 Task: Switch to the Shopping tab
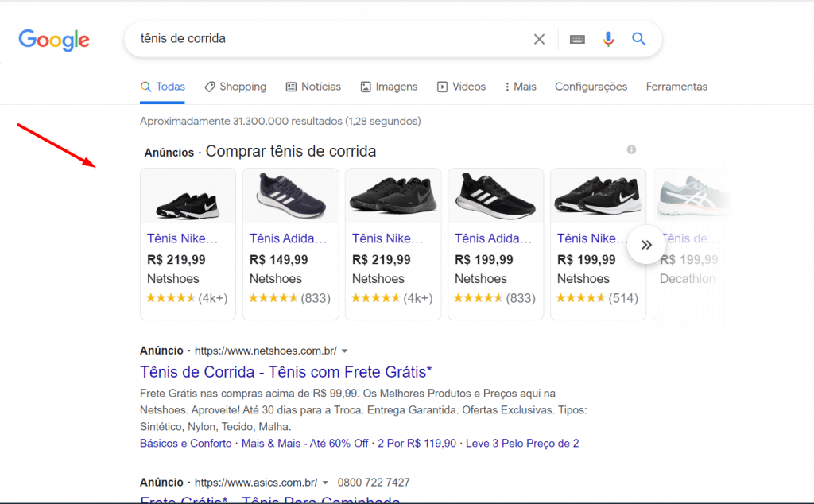(x=235, y=87)
